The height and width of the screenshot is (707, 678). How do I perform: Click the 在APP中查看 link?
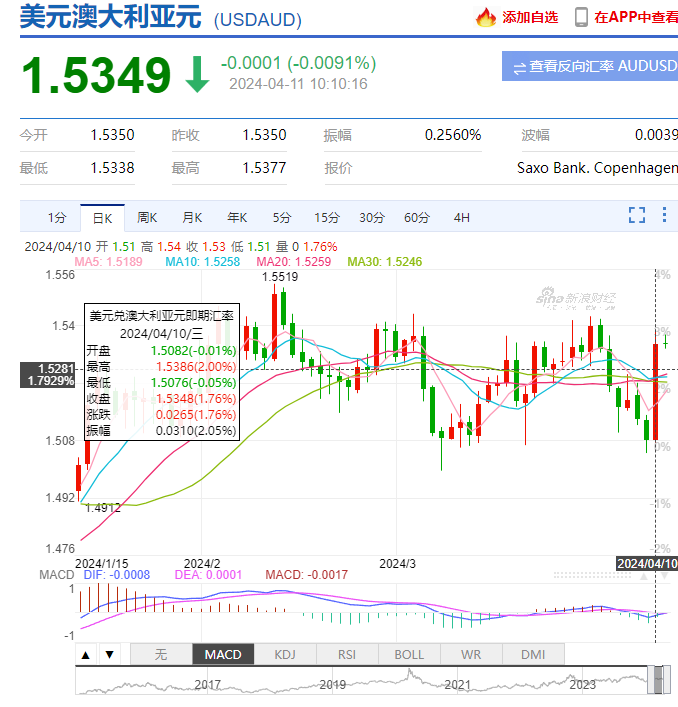[x=635, y=17]
